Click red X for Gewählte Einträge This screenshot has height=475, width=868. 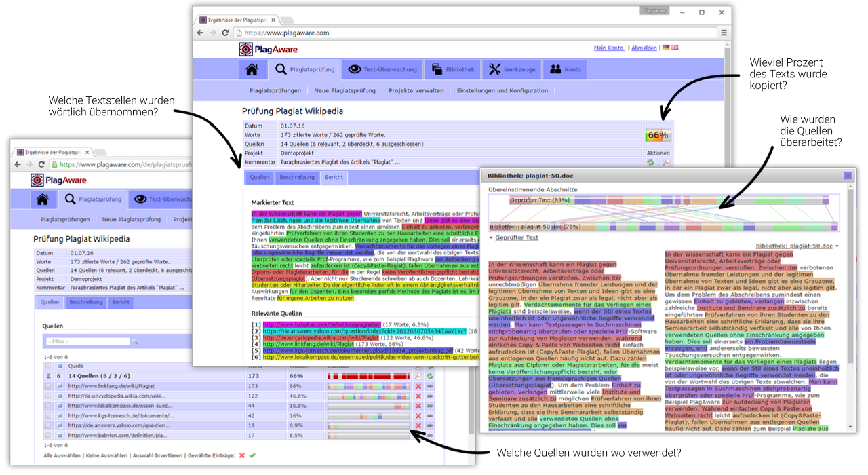[x=242, y=455]
